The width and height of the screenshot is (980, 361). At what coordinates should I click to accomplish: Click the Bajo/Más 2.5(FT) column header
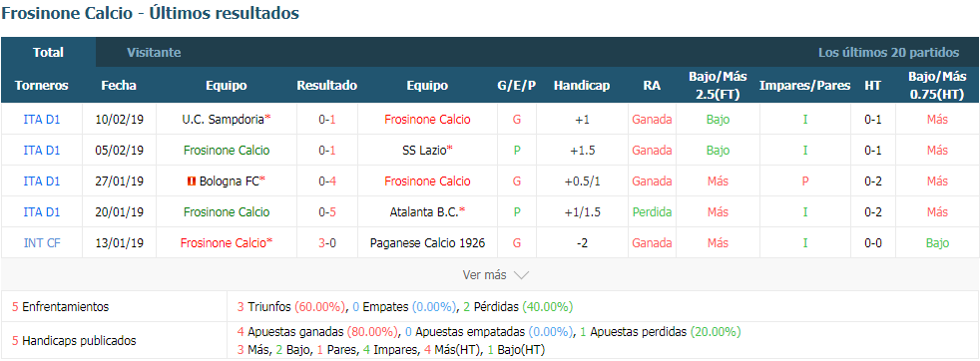[719, 86]
